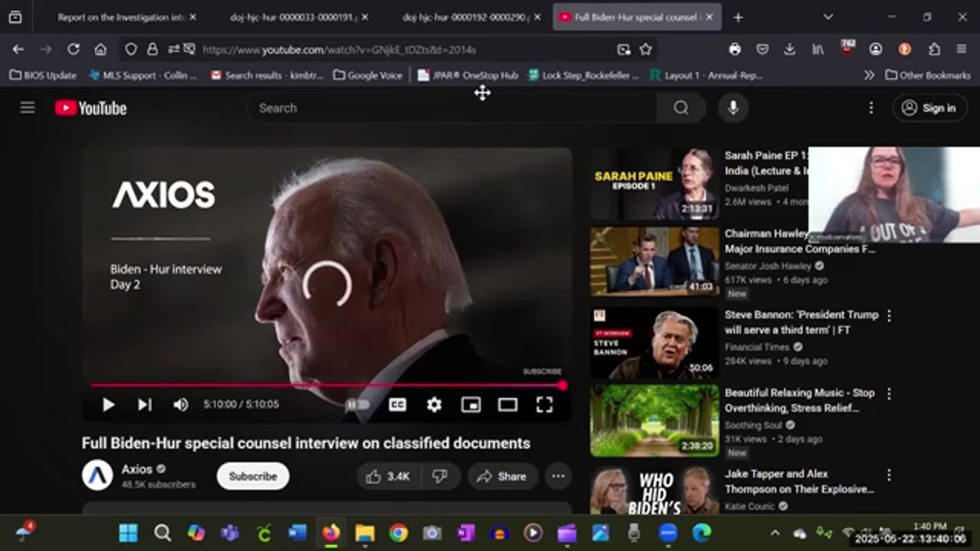
Task: Share the Biden-Hur interview video
Action: click(x=501, y=476)
